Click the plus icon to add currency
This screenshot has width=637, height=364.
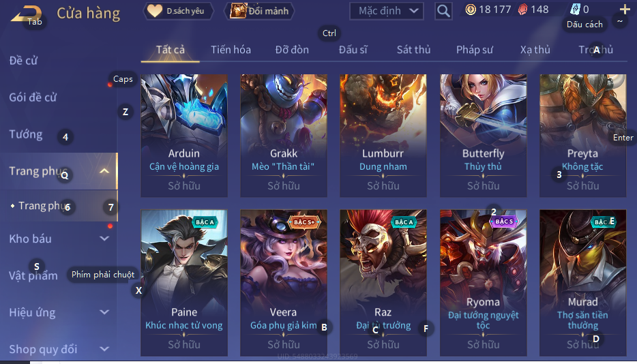[x=625, y=10]
